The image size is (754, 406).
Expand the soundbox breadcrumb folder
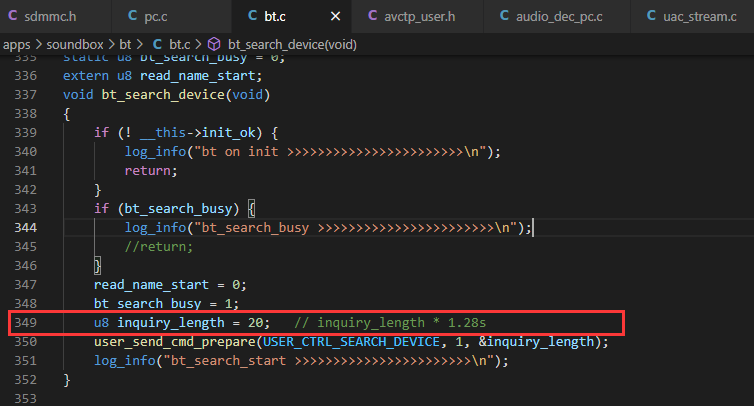(x=75, y=45)
